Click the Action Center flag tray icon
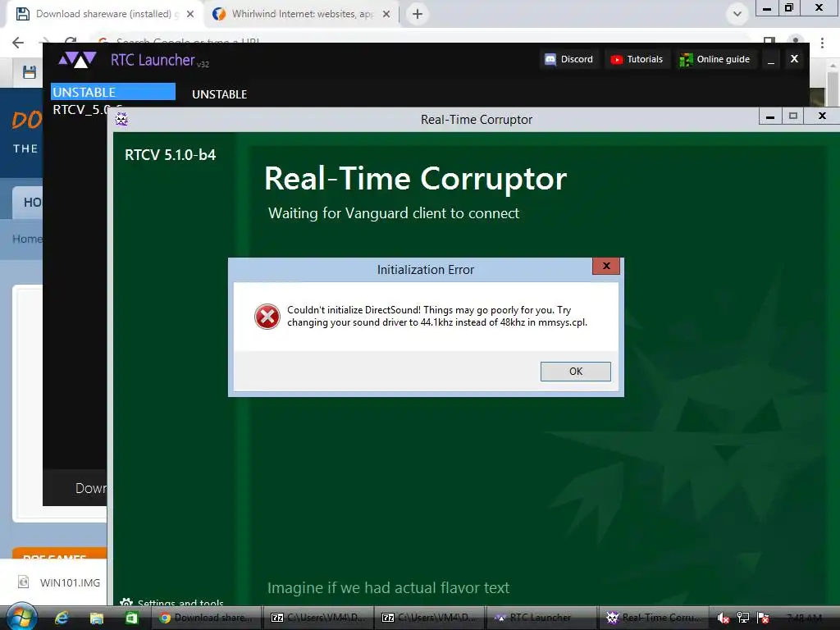 coord(764,619)
